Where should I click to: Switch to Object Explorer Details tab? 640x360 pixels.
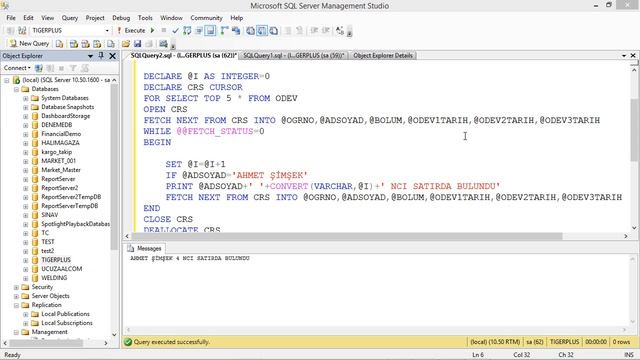click(383, 56)
